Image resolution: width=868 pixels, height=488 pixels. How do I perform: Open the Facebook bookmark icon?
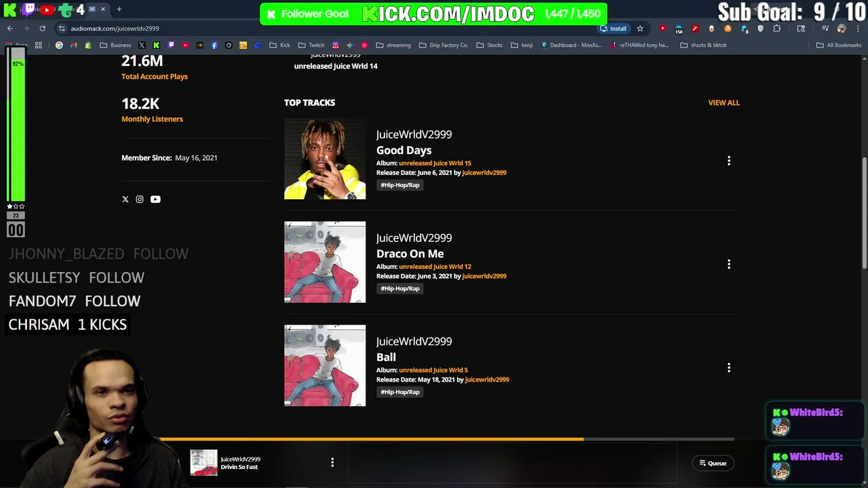click(214, 45)
